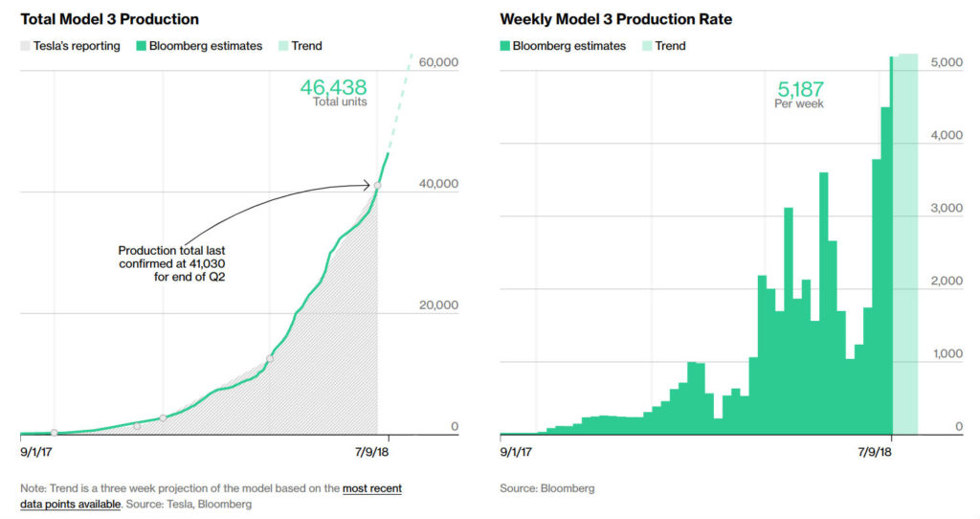The height and width of the screenshot is (519, 980).
Task: Click the Trend swatch in Weekly Rate legend
Action: [647, 46]
